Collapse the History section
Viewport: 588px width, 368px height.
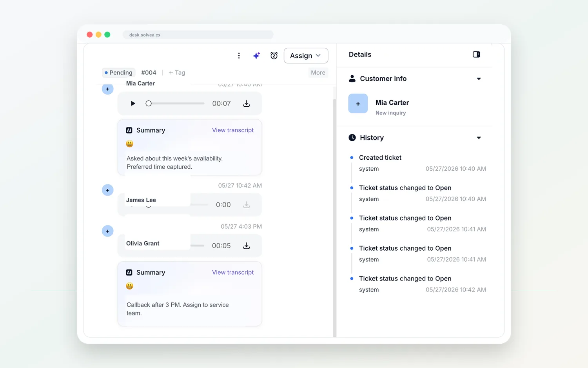click(x=479, y=138)
